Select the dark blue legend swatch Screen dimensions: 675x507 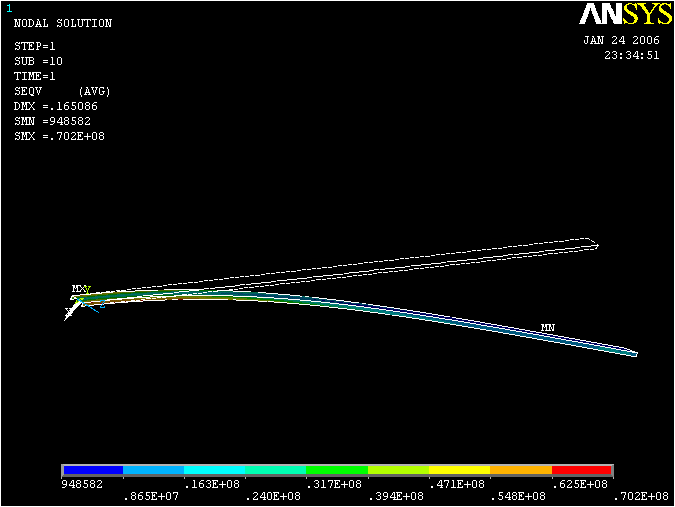pyautogui.click(x=92, y=469)
